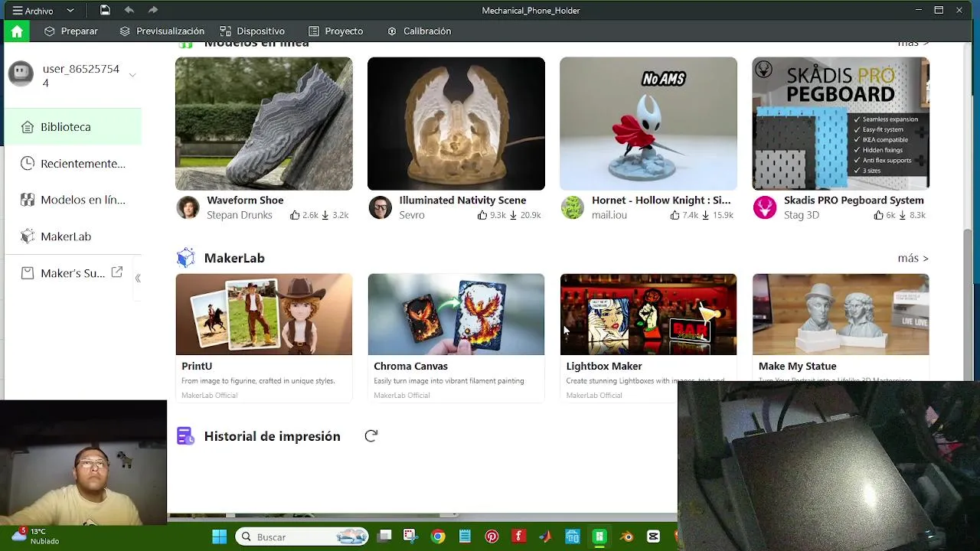Image resolution: width=980 pixels, height=551 pixels.
Task: Expand the user_865257544 account dropdown
Action: pyautogui.click(x=132, y=75)
